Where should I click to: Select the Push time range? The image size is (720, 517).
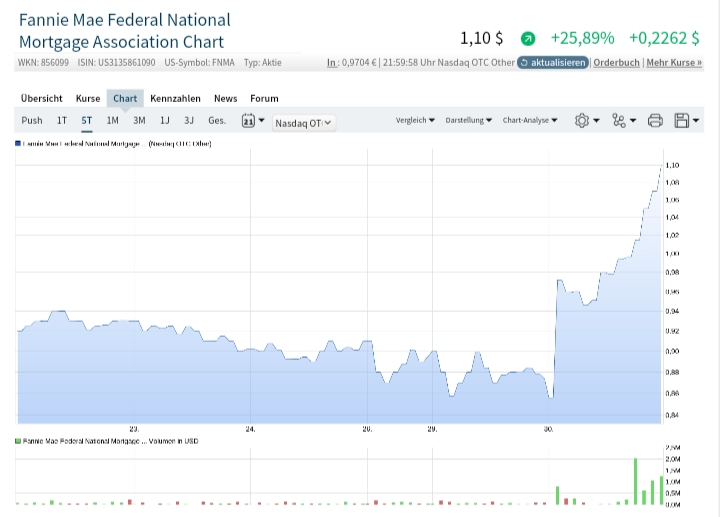[x=32, y=120]
